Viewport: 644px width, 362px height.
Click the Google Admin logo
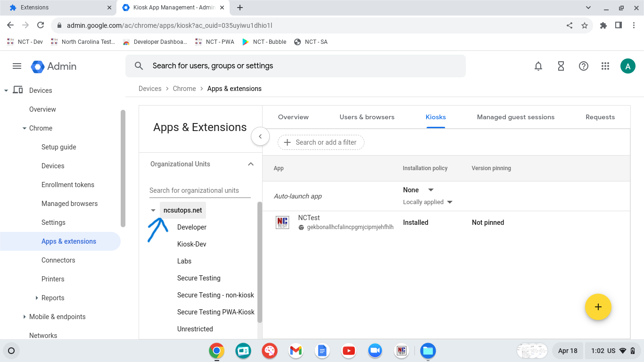[54, 66]
